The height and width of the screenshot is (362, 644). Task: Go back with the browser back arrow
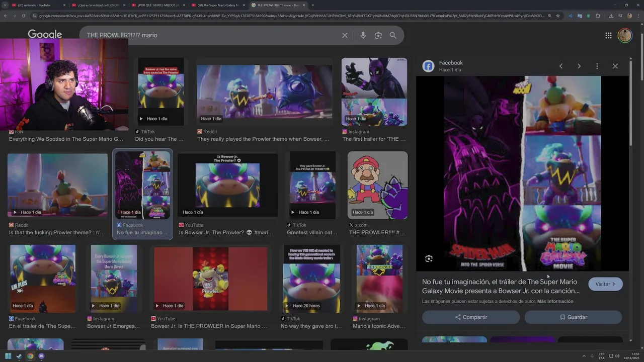pyautogui.click(x=6, y=16)
